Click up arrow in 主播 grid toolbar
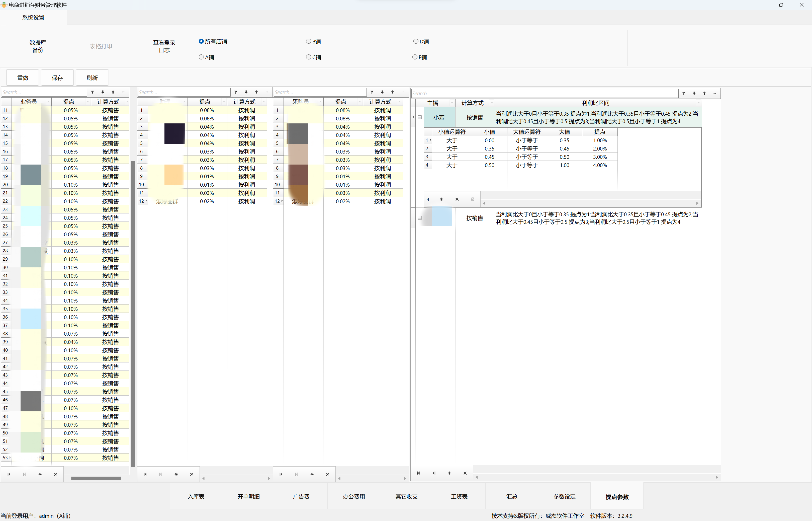This screenshot has height=521, width=812. (x=704, y=93)
